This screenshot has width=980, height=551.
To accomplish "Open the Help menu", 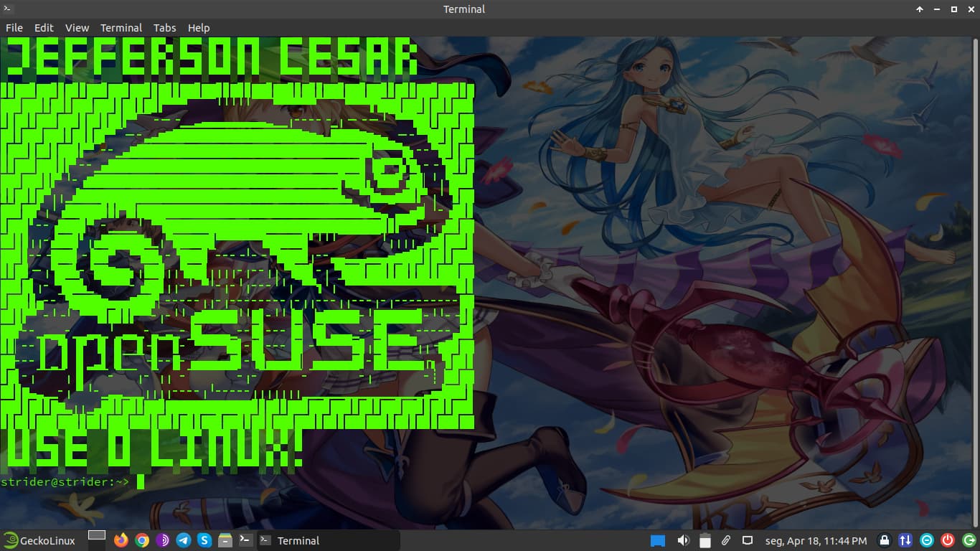I will [x=199, y=28].
